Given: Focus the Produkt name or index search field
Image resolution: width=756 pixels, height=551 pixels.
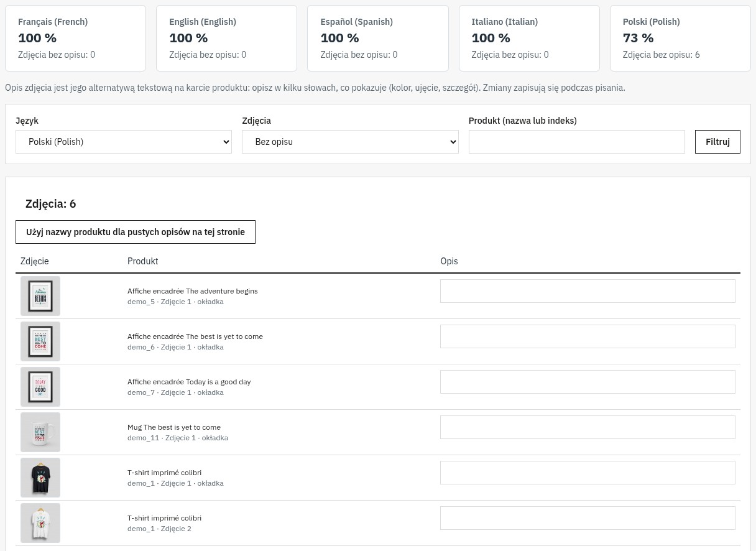Looking at the screenshot, I should (577, 142).
